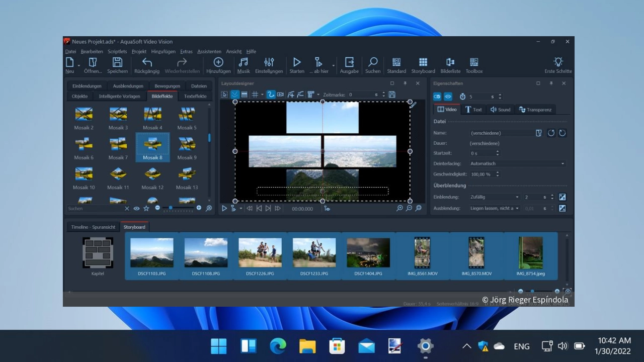
Task: Open the Datei menu
Action: pyautogui.click(x=70, y=51)
